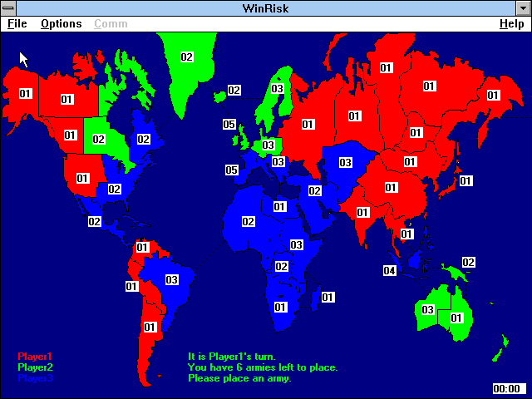Select green Northern Europe with 03 armies

point(268,145)
